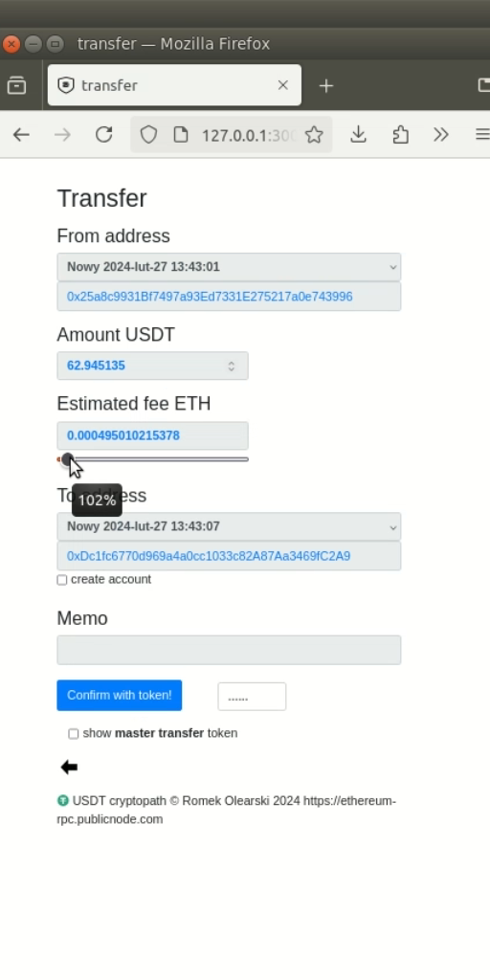Open the extensions puzzle icon
This screenshot has width=490, height=980.
[x=400, y=134]
